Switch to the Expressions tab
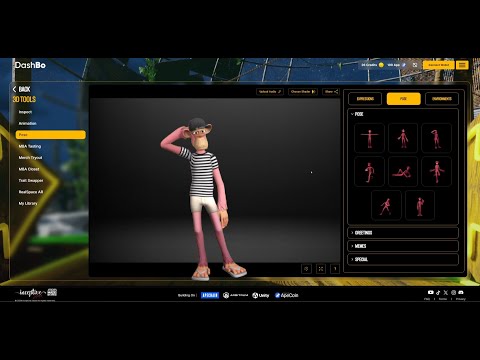The image size is (480, 360). (365, 99)
